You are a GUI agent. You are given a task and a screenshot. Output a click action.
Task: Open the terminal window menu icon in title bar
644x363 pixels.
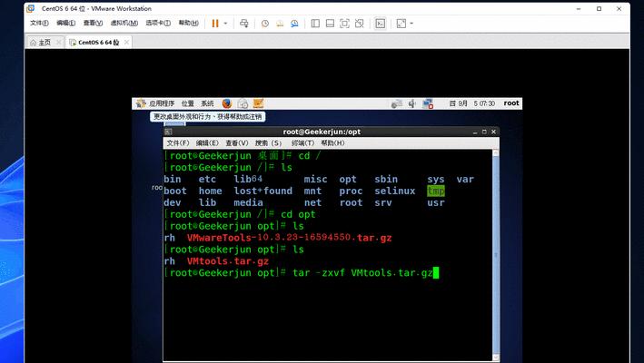pos(168,132)
